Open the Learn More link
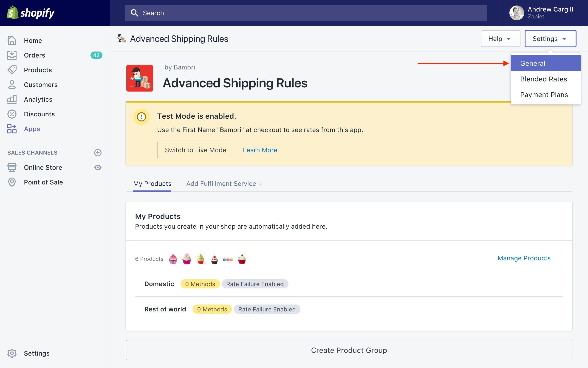The image size is (588, 368). point(260,150)
